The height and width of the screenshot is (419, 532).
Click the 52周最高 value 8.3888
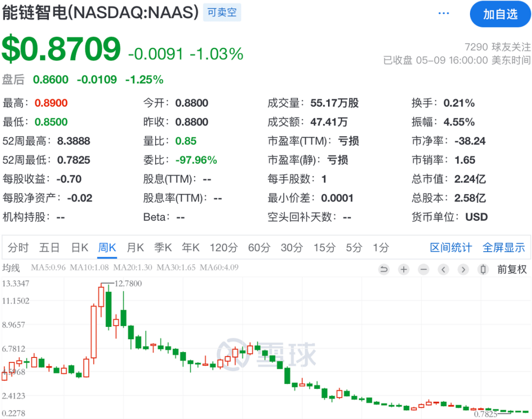(x=73, y=141)
